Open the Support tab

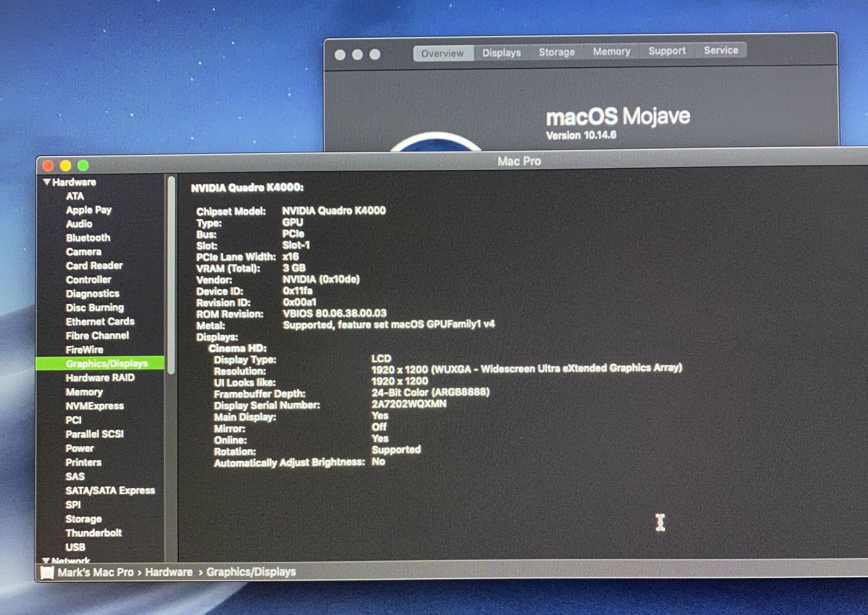(667, 51)
